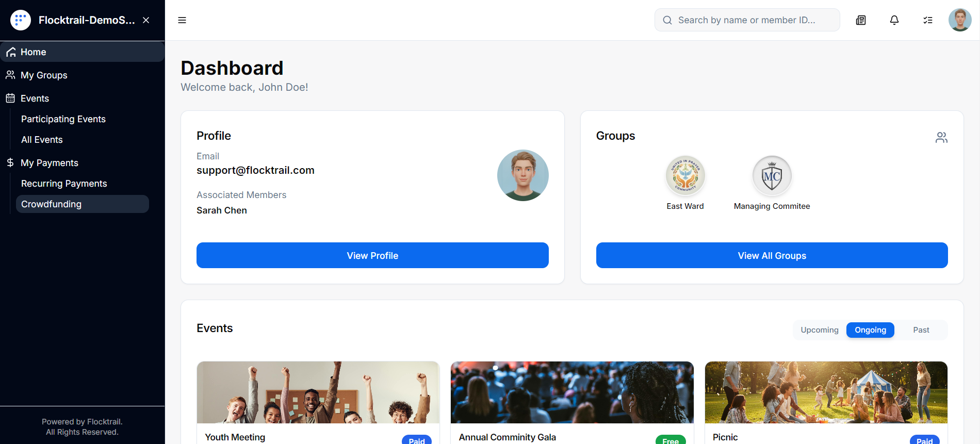The height and width of the screenshot is (444, 980).
Task: Open the profile avatar menu
Action: click(959, 20)
